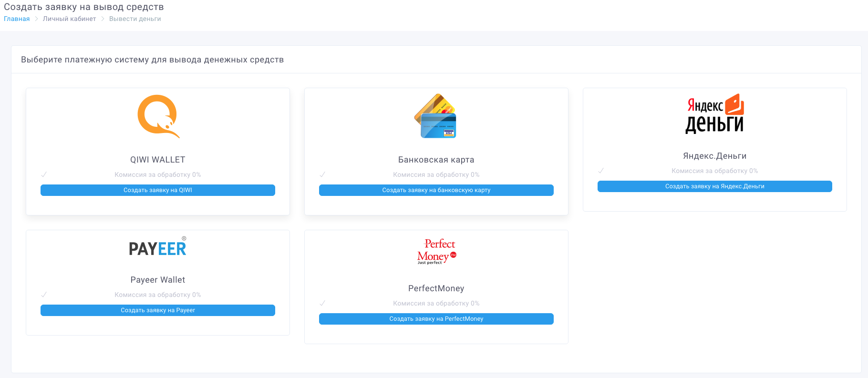Select the QIWI WALLET title
This screenshot has width=868, height=378.
(158, 160)
